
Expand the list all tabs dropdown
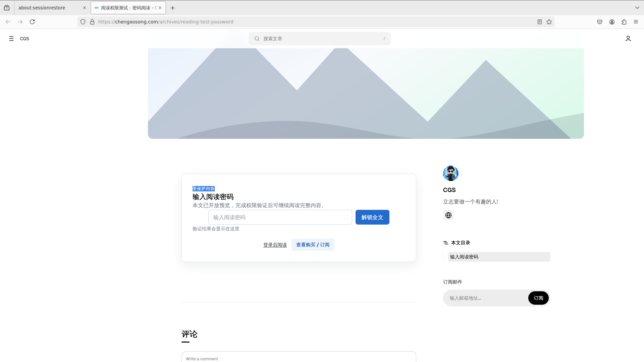coord(637,8)
